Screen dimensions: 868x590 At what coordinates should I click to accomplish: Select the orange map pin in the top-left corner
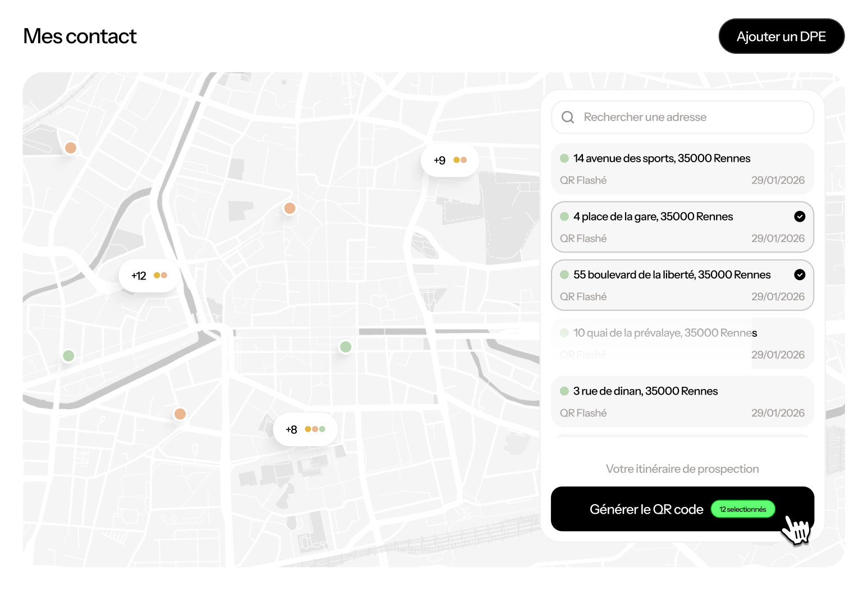[71, 148]
